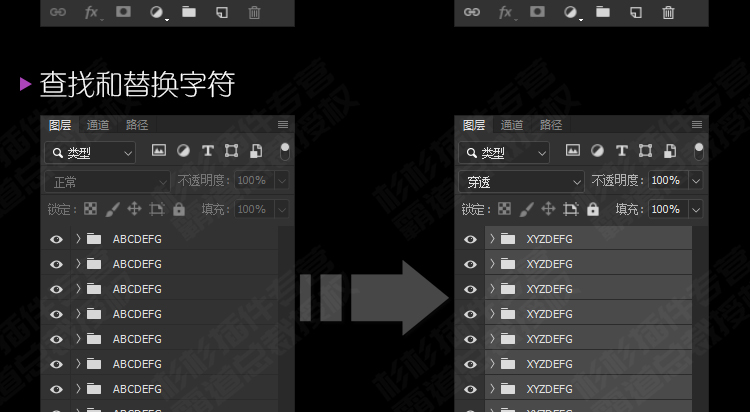Open fx layer styles in upper-right panel footer
This screenshot has width=750, height=412.
[505, 12]
